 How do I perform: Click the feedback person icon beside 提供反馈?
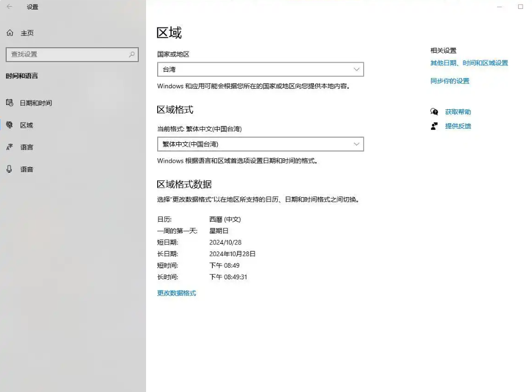point(434,126)
